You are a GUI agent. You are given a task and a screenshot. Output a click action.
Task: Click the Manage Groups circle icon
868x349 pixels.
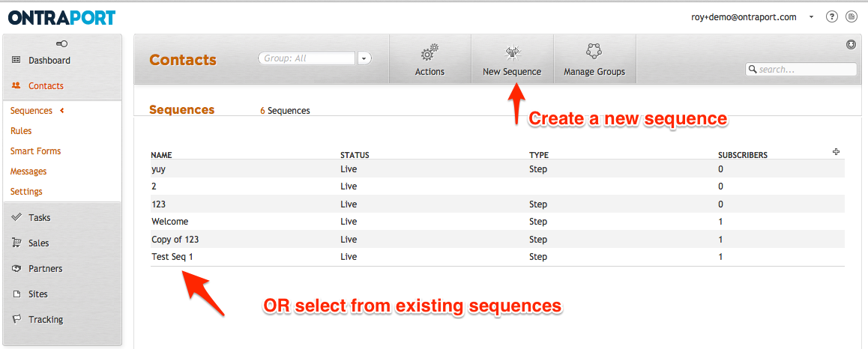click(594, 52)
